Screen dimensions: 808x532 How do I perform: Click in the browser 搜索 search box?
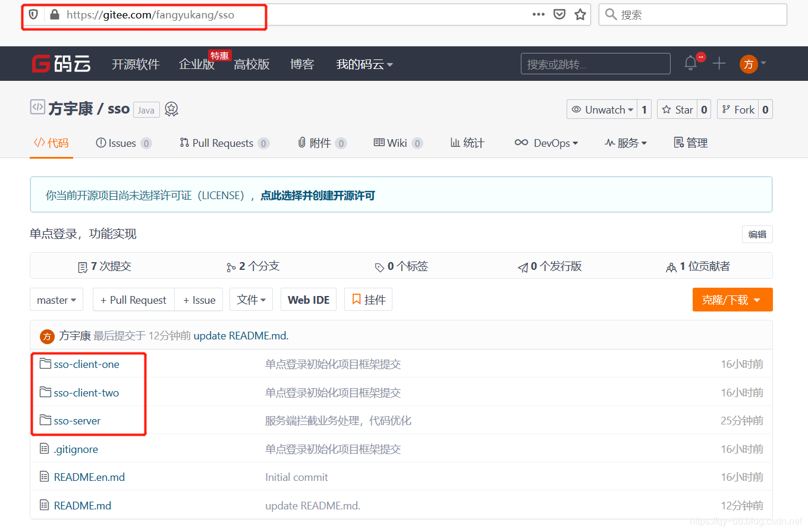[x=693, y=15]
